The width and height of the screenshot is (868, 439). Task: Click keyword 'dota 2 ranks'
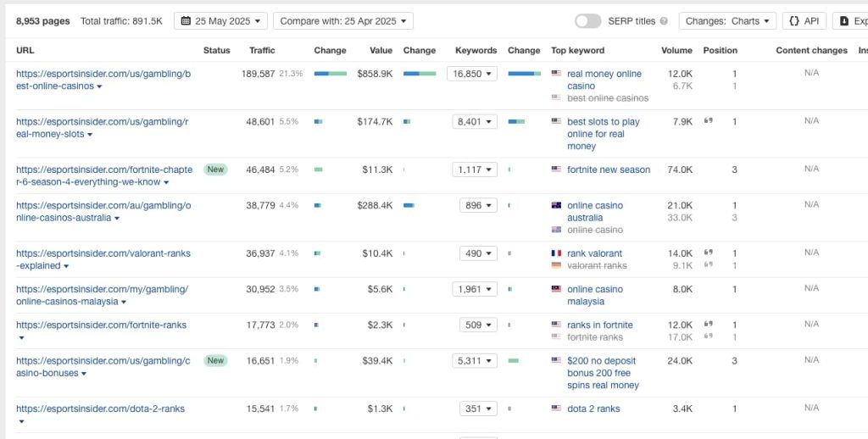click(593, 409)
